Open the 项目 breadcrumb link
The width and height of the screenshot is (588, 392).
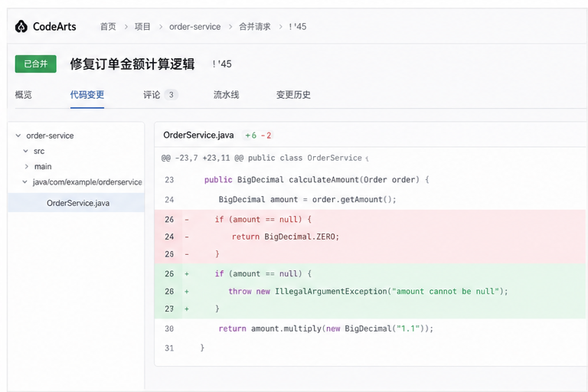(x=142, y=27)
